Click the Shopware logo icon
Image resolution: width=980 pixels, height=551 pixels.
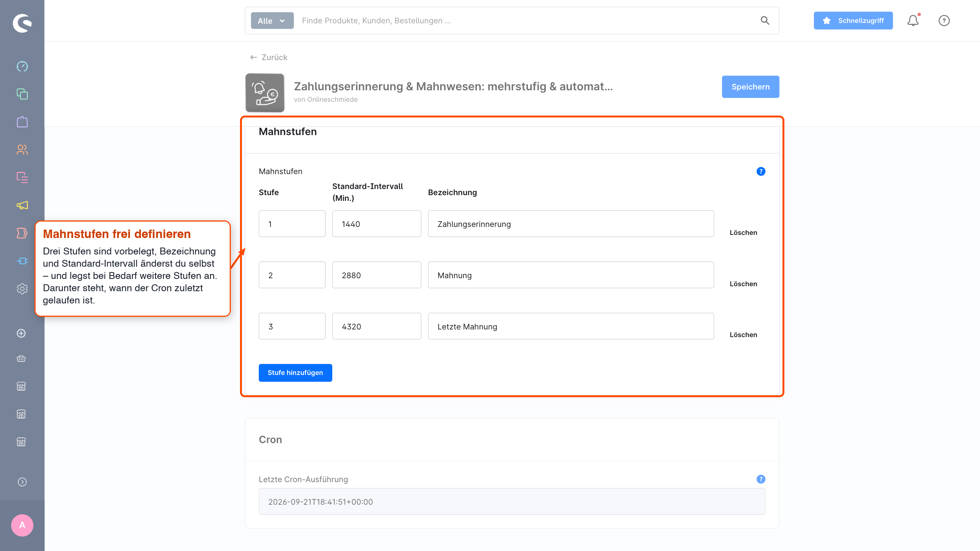point(22,23)
